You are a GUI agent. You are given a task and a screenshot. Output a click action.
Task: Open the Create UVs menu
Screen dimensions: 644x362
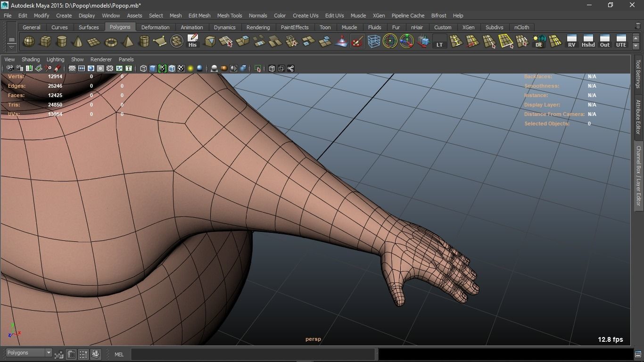point(305,16)
